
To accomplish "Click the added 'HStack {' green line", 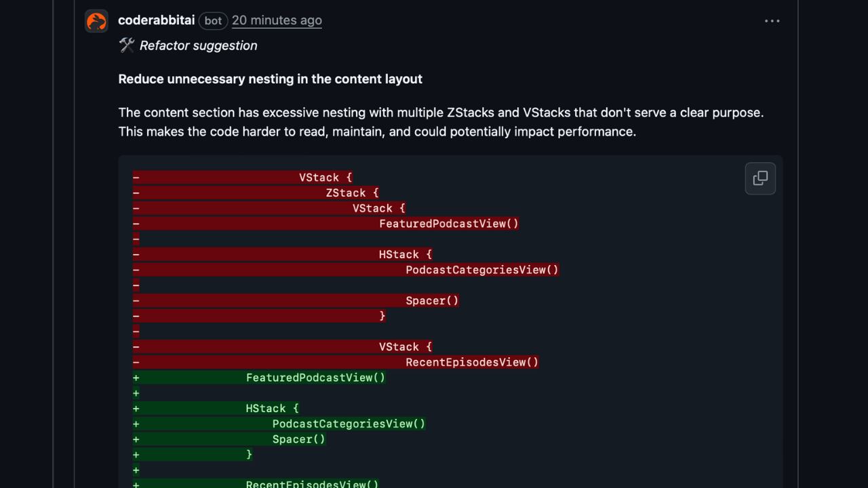I will [x=216, y=408].
